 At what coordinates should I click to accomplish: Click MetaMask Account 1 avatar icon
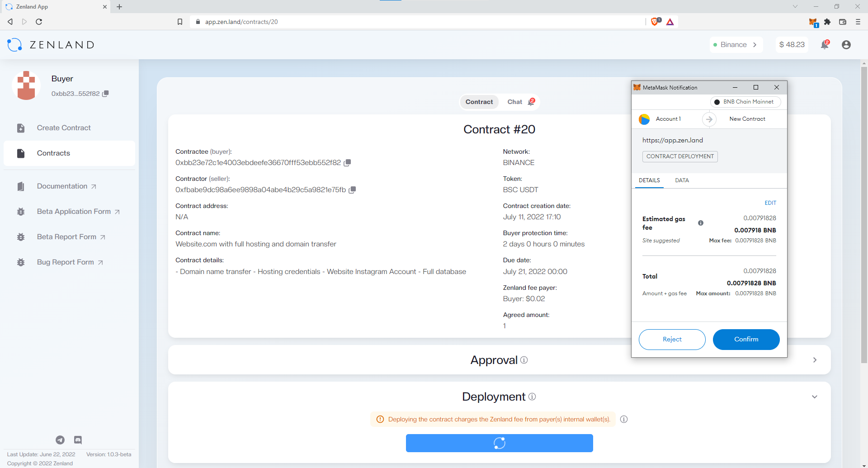[x=644, y=119]
